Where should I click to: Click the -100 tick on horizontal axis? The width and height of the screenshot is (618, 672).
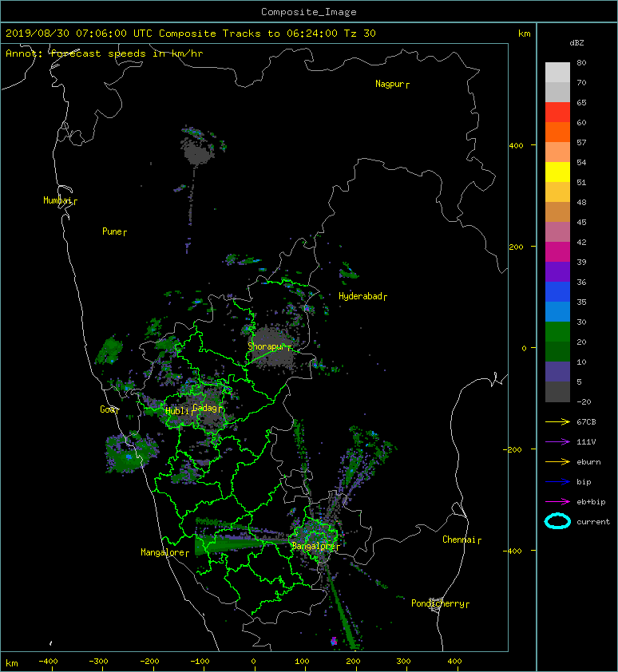(200, 662)
